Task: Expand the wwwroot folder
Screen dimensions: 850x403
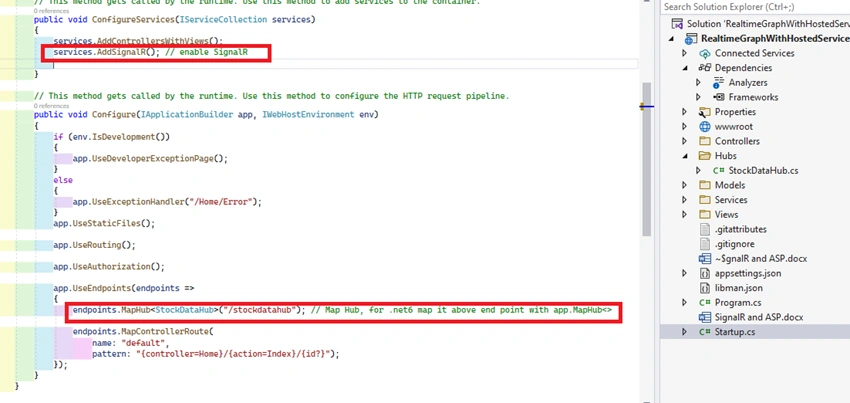Action: (x=684, y=126)
